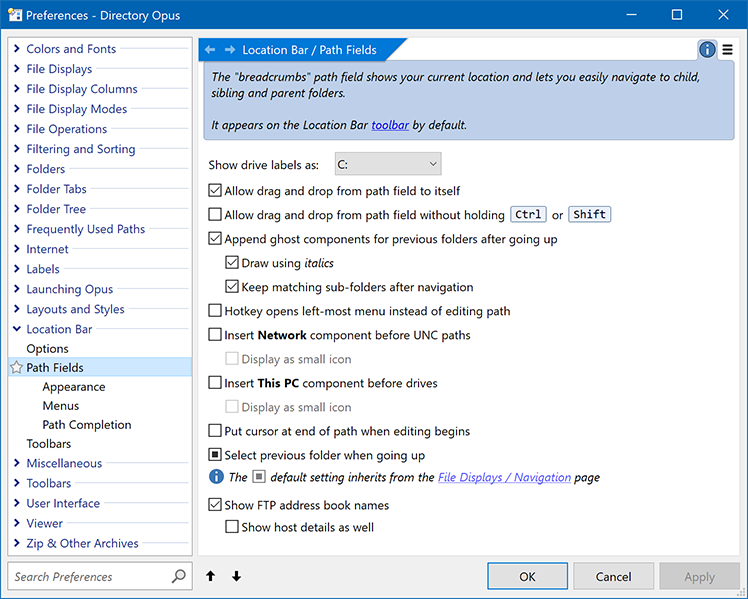Toggle the blue info help icon at top right

pyautogui.click(x=707, y=49)
